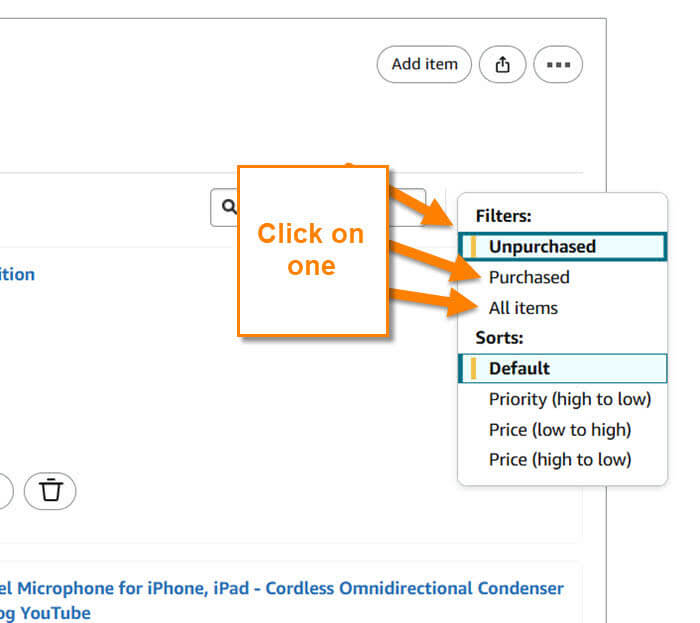This screenshot has height=623, width=700.
Task: Click the search magnifier icon
Action: 229,207
